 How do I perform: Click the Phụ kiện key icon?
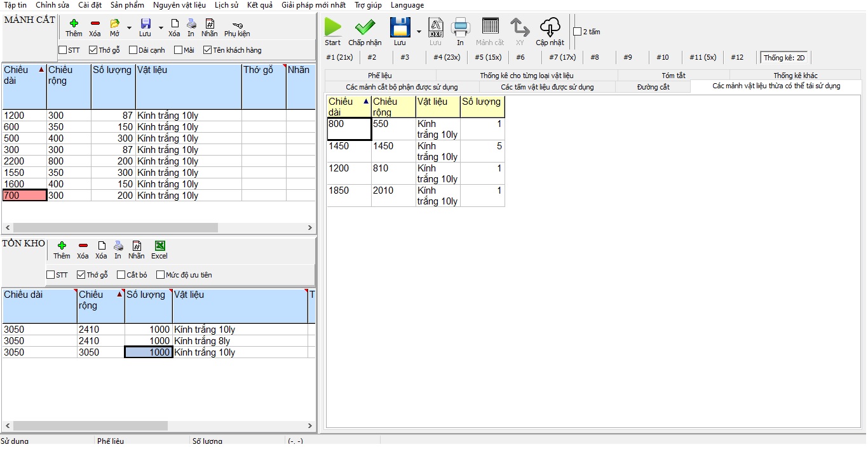click(237, 24)
